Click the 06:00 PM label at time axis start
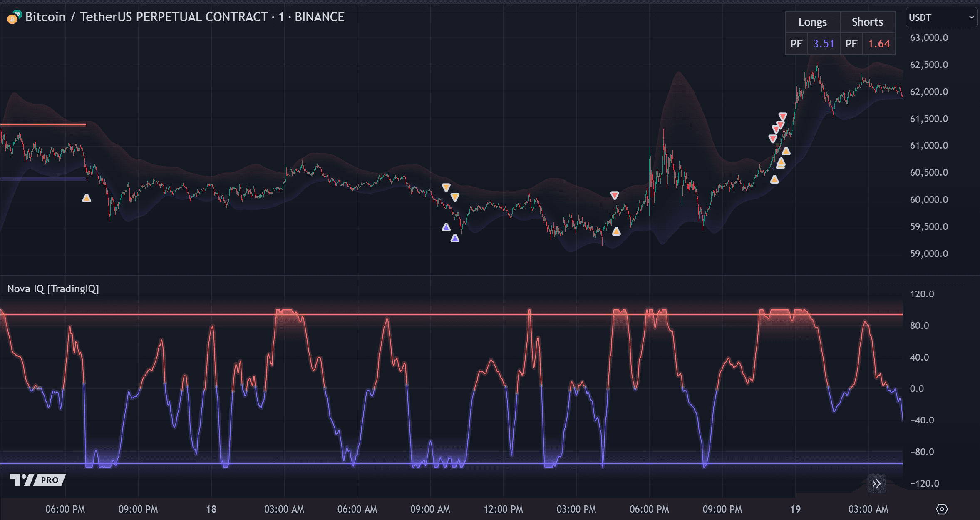 pos(65,509)
